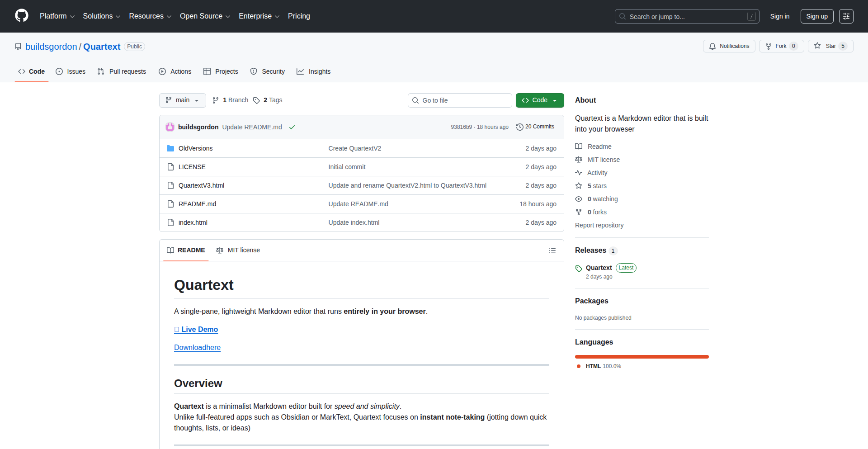Click the Quartext release tag icon
Image resolution: width=868 pixels, height=449 pixels.
pyautogui.click(x=579, y=269)
